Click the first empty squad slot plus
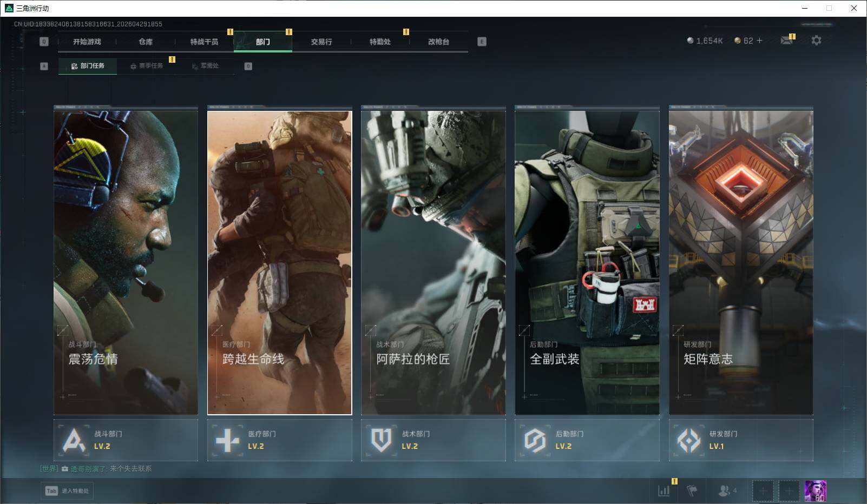The width and height of the screenshot is (867, 504). click(763, 491)
